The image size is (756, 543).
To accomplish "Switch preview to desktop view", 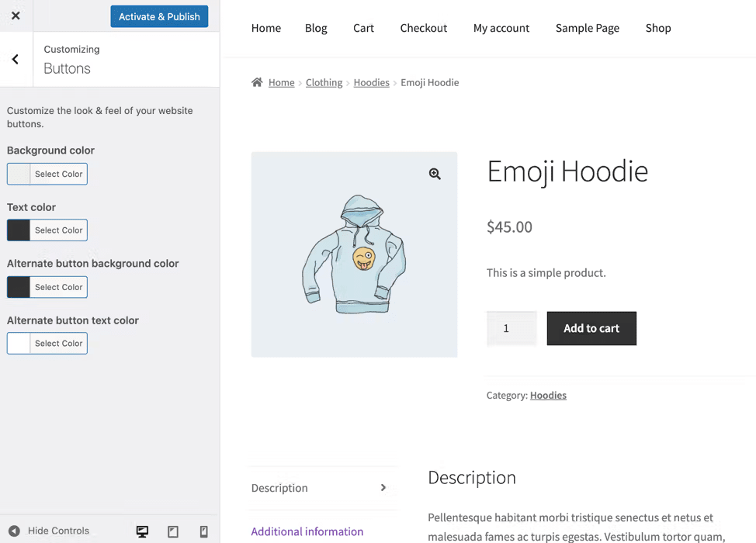I will 142,531.
